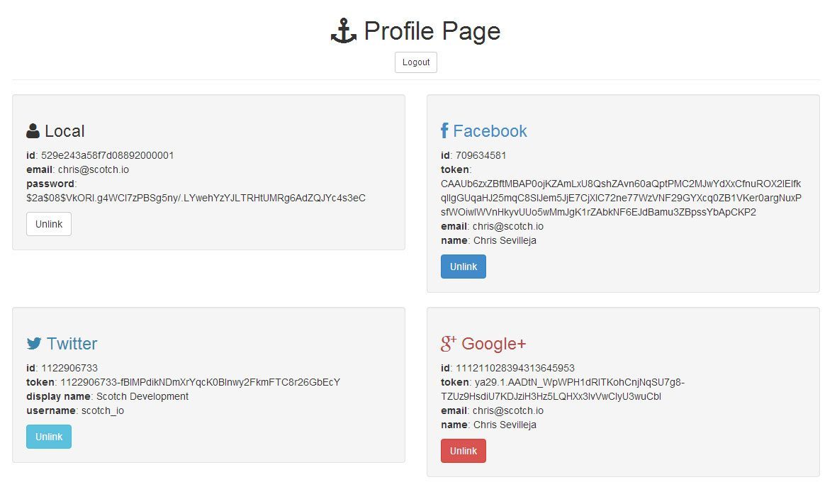Click the Twitter username scotch_io
This screenshot has height=504, width=837.
(103, 410)
